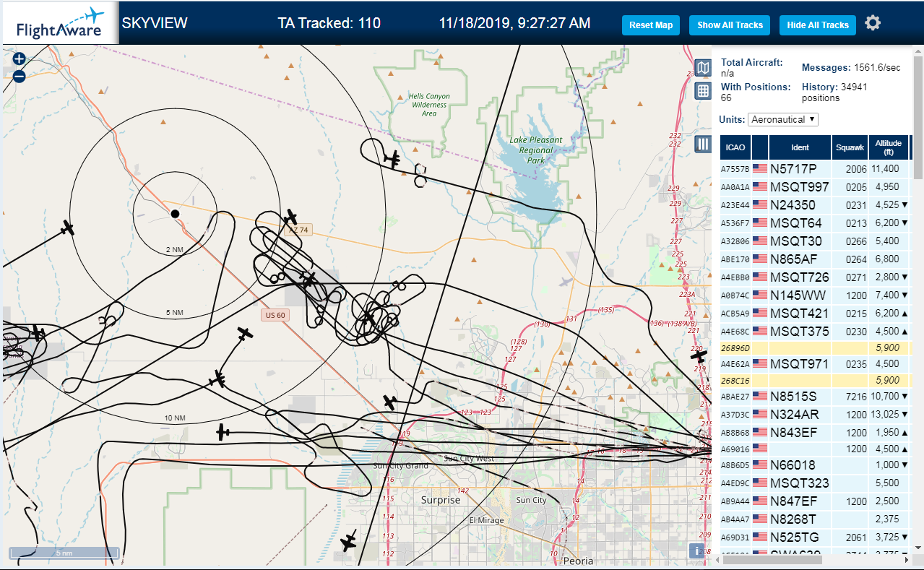Select aircraft row MSQT971
The height and width of the screenshot is (570, 924).
(816, 364)
